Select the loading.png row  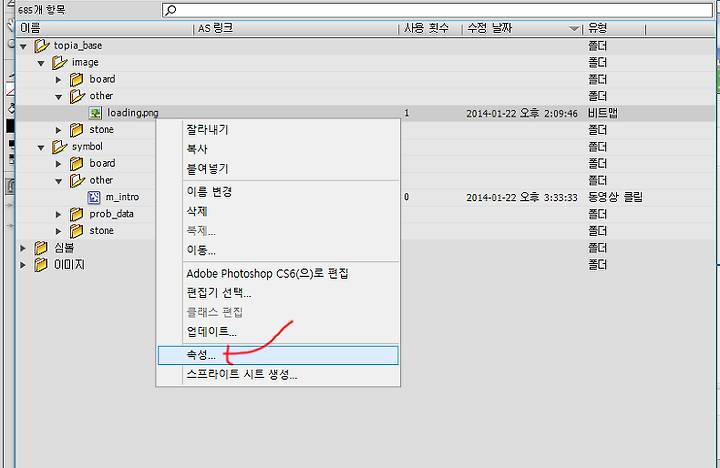366,113
